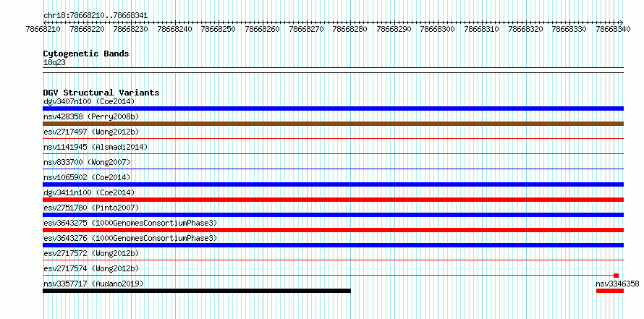Click ruler coordinate 78668260
Screen dimensions: 644x319
tap(263, 29)
